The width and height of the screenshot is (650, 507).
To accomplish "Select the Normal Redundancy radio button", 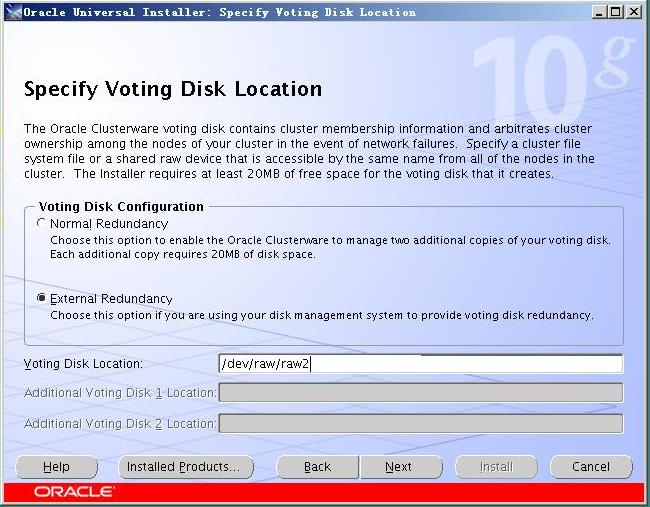I will pyautogui.click(x=41, y=223).
